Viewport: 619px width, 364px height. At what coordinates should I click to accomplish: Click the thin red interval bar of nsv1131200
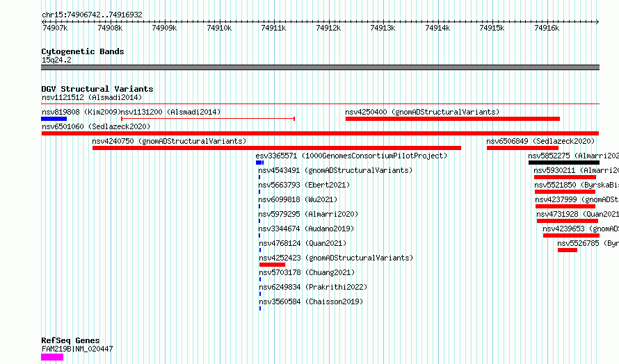point(208,119)
